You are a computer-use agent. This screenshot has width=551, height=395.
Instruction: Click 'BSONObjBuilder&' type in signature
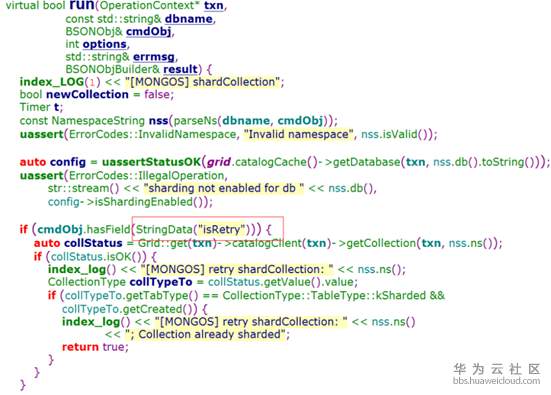coord(112,69)
